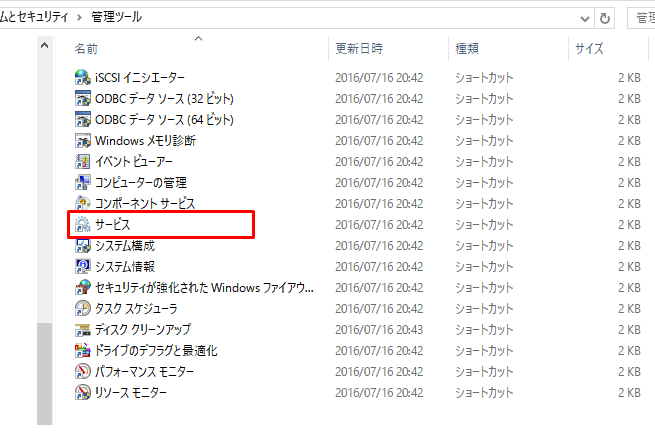The image size is (655, 448).
Task: Click the タスク スケジューラ clock icon
Action: click(x=83, y=308)
